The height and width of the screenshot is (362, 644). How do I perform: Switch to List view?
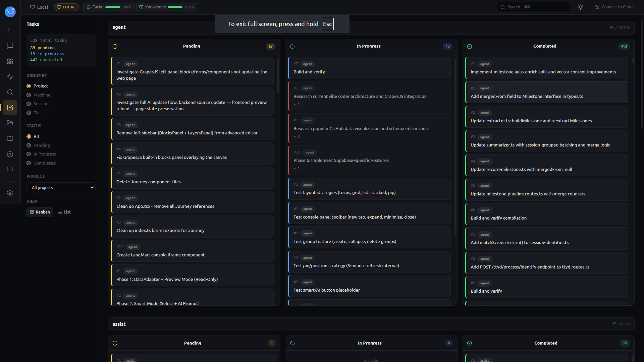point(64,212)
